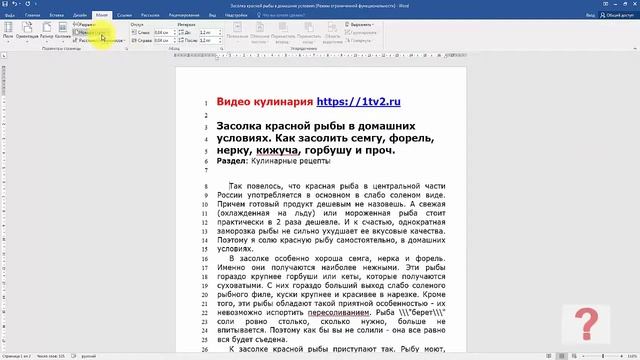Click the page count indicator in status bar
The height and width of the screenshot is (360, 640).
coord(18,356)
